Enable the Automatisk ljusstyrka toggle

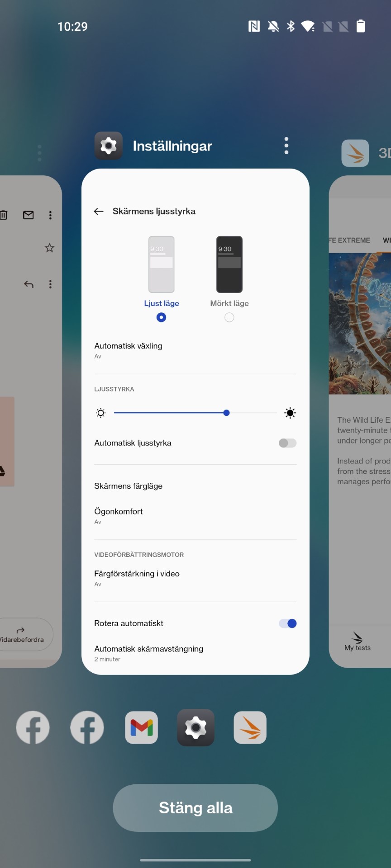(287, 443)
